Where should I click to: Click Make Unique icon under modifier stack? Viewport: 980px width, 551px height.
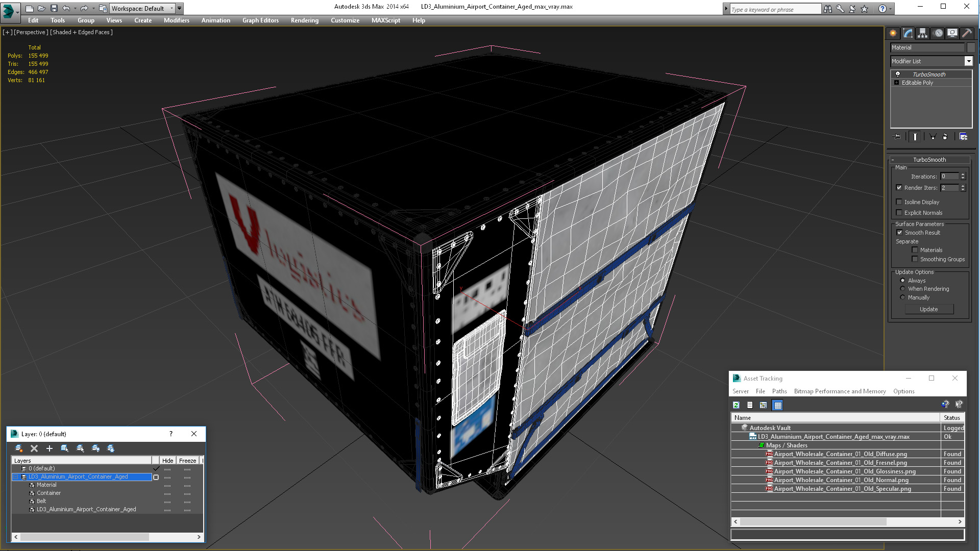933,137
